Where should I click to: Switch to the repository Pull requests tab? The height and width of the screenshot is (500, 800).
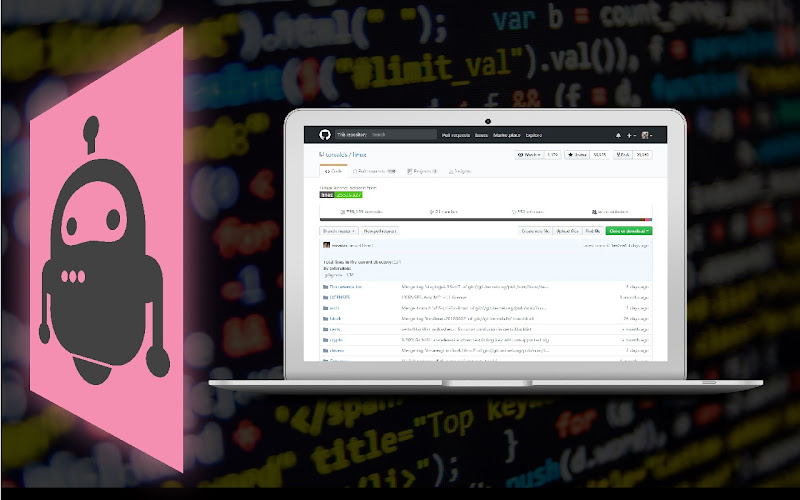pyautogui.click(x=374, y=171)
